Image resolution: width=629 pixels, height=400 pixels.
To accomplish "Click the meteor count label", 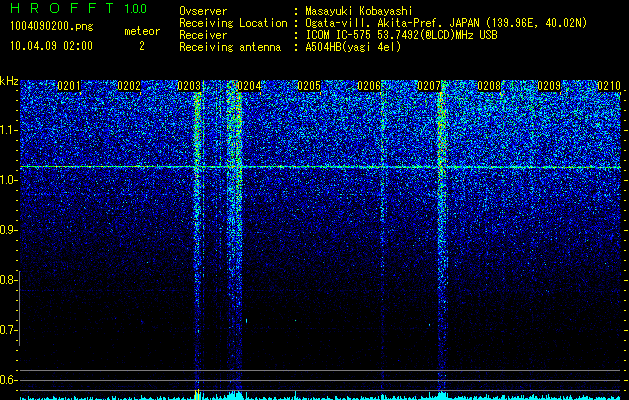I will [x=142, y=31].
